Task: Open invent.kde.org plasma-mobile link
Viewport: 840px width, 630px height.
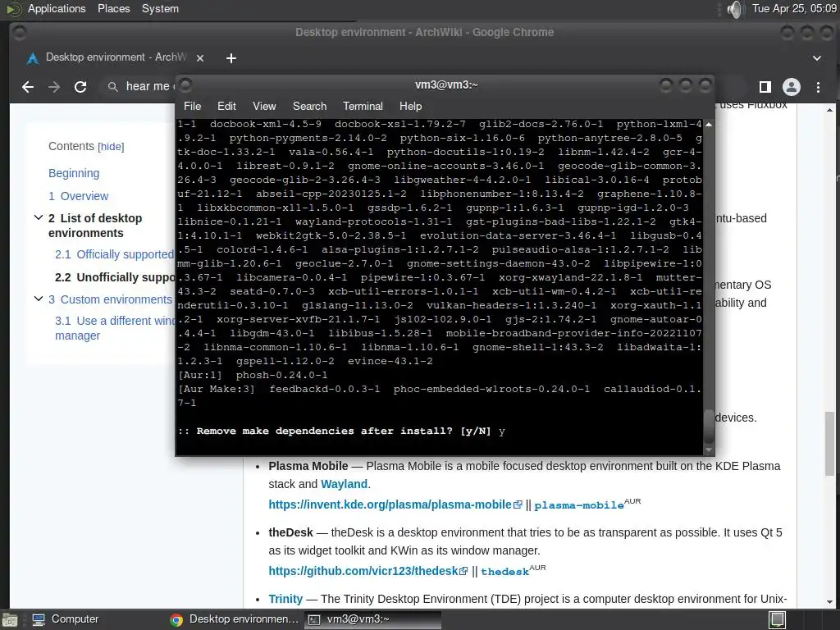Action: (x=395, y=504)
